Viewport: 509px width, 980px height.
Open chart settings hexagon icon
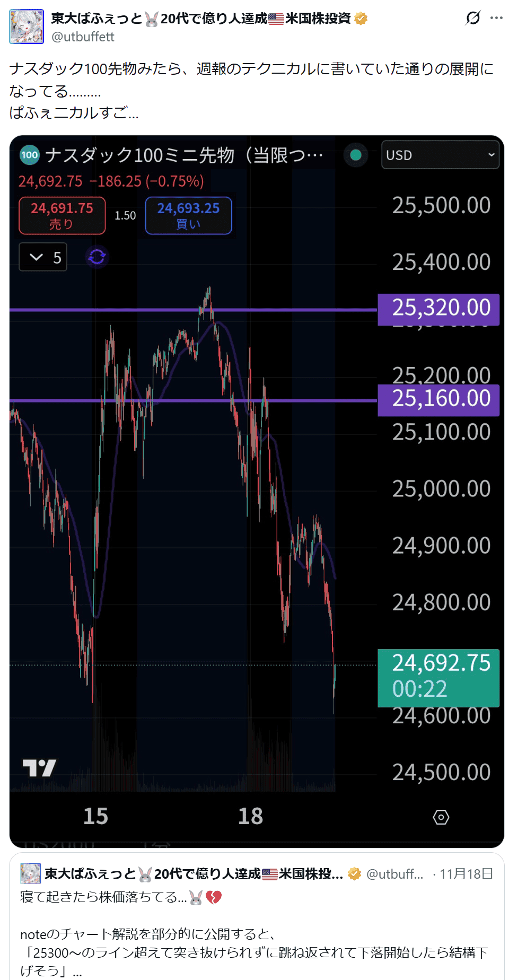441,817
